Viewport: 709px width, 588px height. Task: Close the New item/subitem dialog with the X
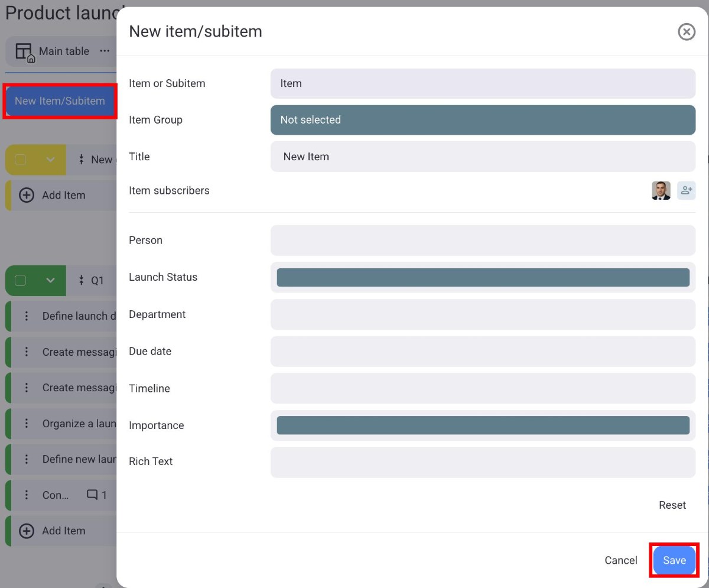click(687, 32)
